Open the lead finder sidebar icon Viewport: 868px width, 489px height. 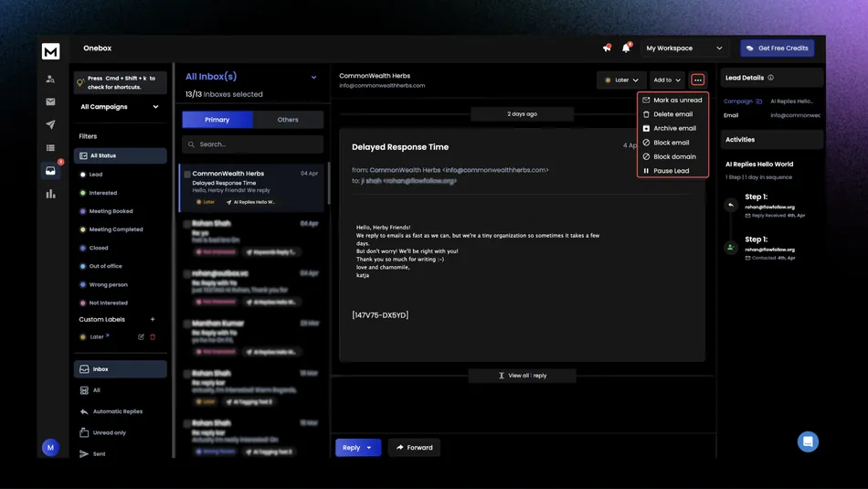point(50,80)
